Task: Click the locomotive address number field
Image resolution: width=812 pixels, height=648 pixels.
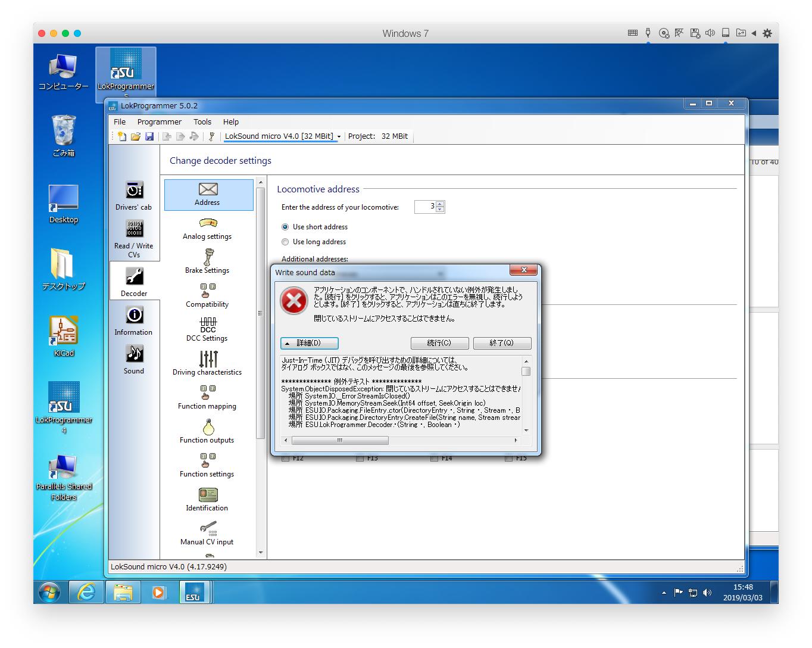Action: (x=425, y=207)
